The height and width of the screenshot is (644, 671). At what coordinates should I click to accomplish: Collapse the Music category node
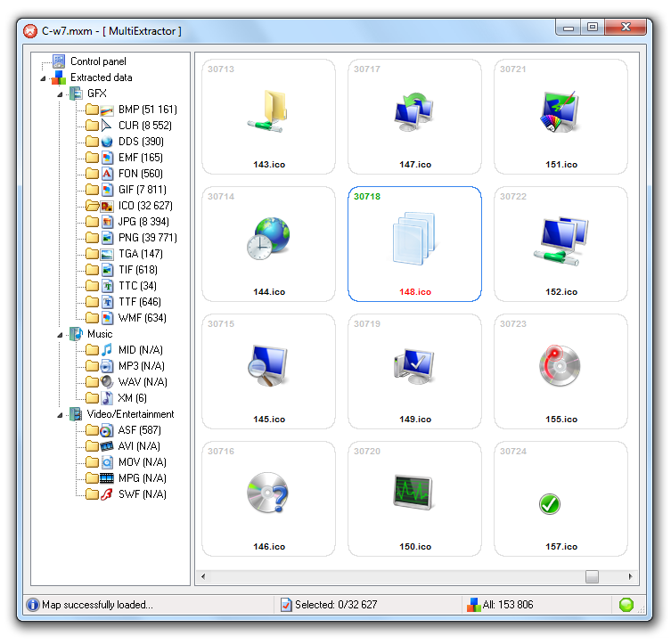[60, 334]
